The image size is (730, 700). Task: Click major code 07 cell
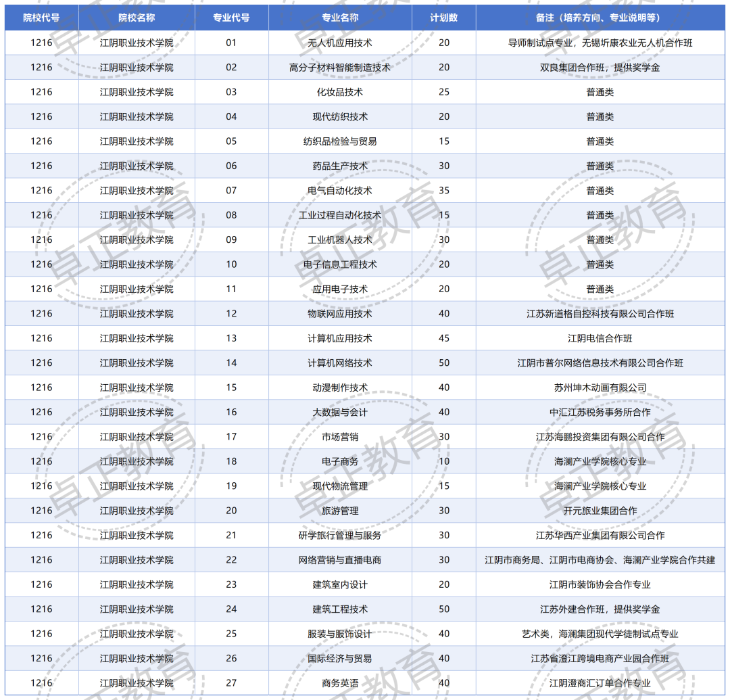[x=231, y=191]
